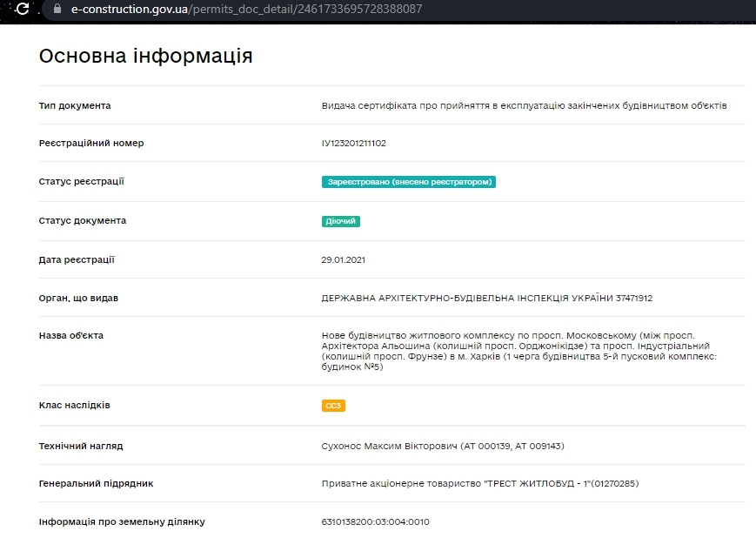Click the 'Нове будівництво житлового комплексу' description
The height and width of the screenshot is (538, 756).
[519, 352]
